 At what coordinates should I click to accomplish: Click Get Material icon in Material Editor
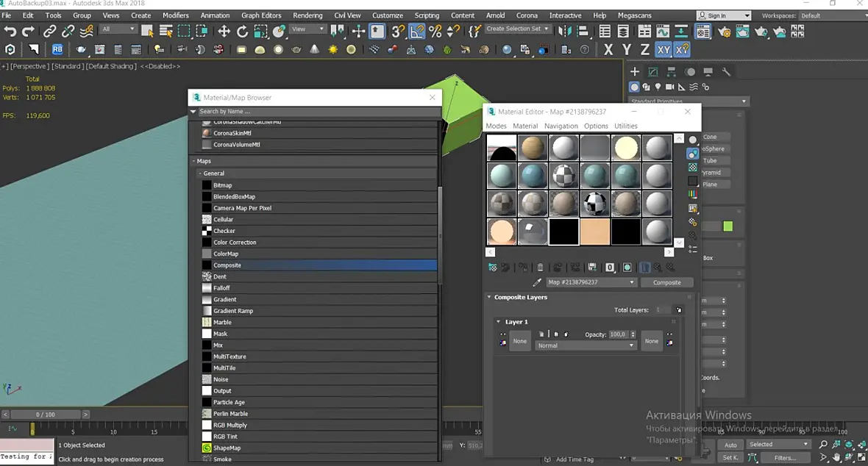click(493, 268)
